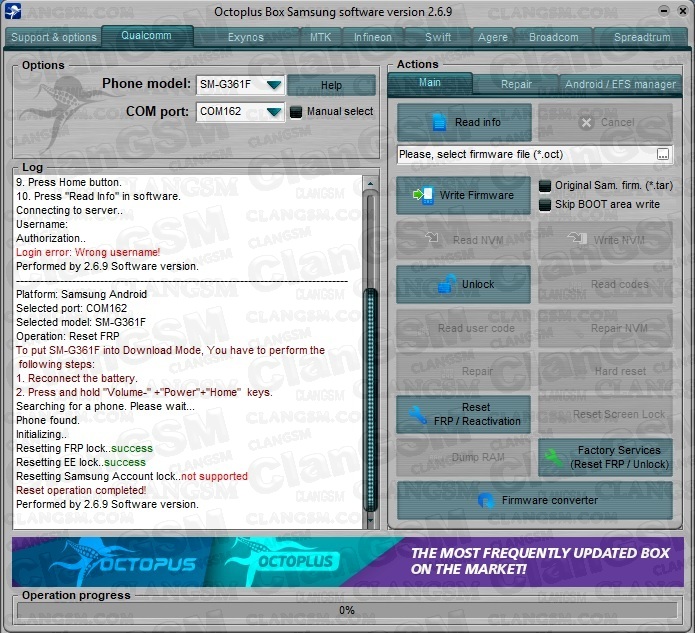Click the Read codes button
Viewport: 695px width, 633px height.
tap(605, 284)
